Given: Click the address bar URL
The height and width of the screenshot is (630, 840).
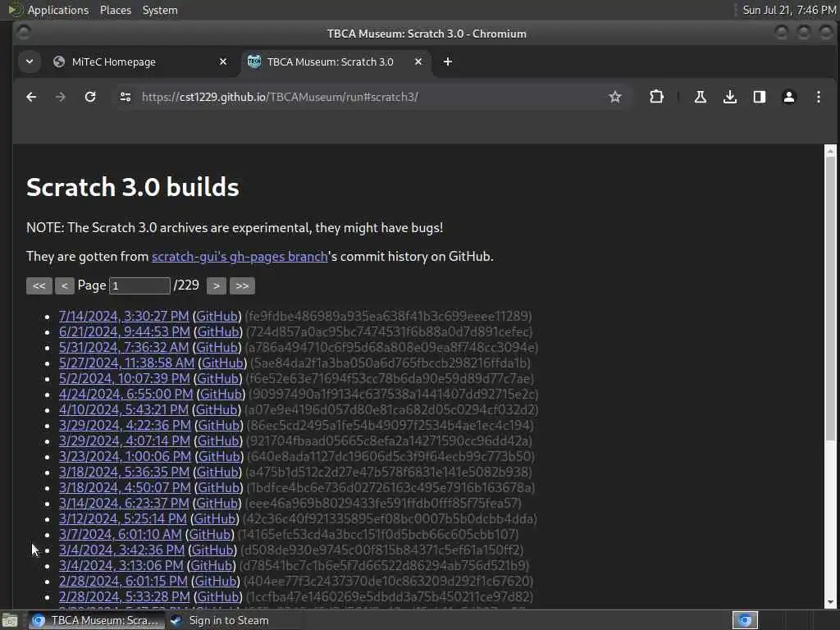Looking at the screenshot, I should click(279, 97).
